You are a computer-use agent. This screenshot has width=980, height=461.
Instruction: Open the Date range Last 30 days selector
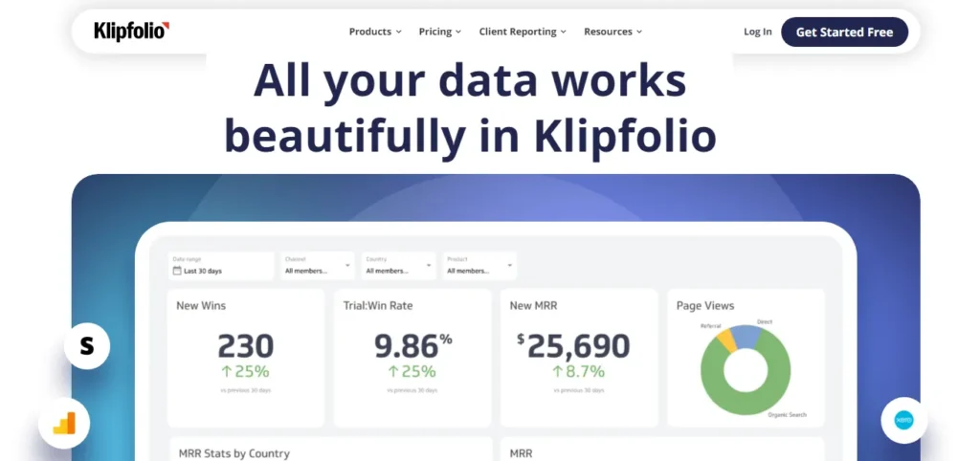pyautogui.click(x=221, y=266)
